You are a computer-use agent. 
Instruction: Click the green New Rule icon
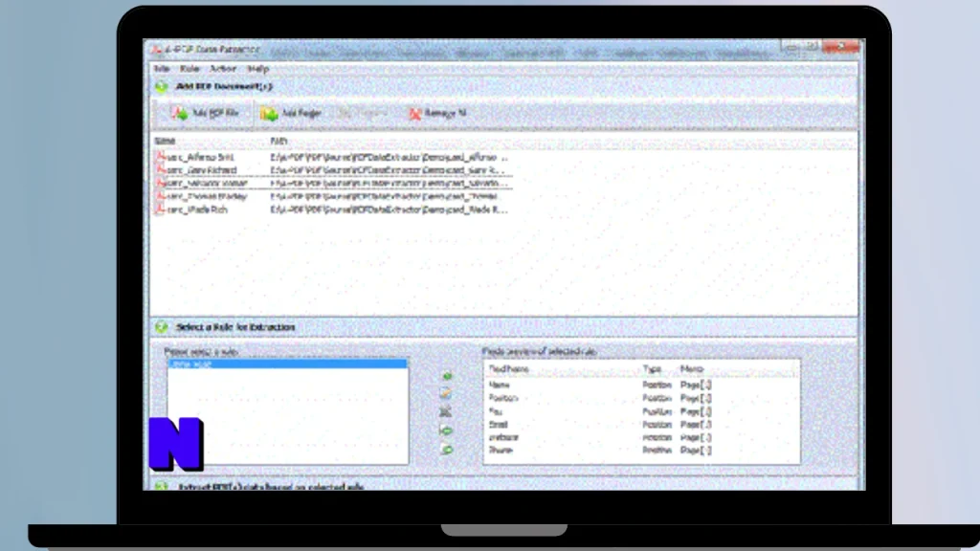click(447, 376)
